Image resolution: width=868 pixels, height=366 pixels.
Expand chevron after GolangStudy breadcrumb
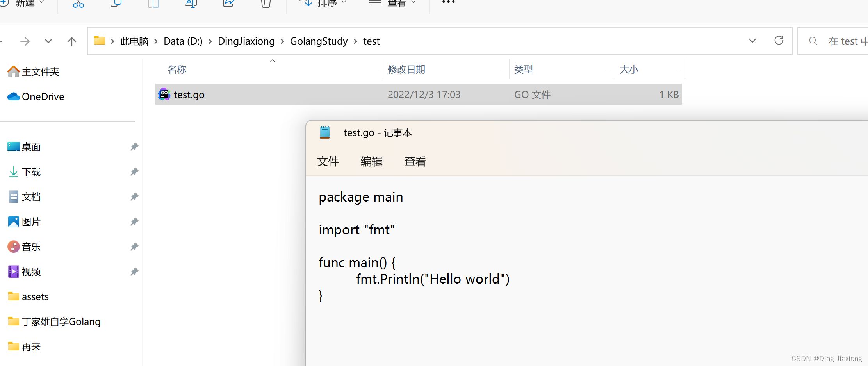pos(355,41)
